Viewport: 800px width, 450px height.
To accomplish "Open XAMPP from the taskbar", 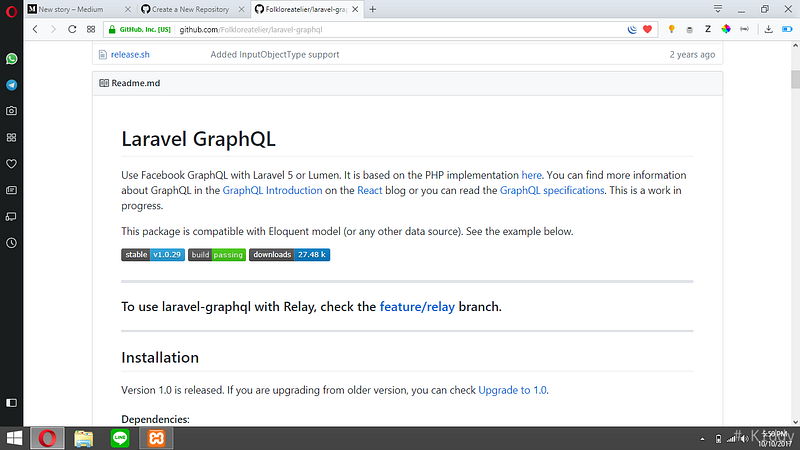I will point(157,438).
